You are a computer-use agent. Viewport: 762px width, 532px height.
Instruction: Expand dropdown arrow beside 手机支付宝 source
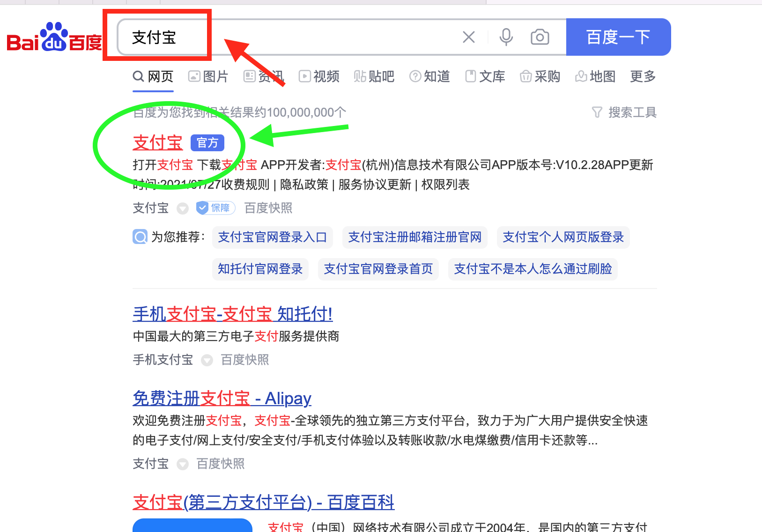[x=207, y=360]
